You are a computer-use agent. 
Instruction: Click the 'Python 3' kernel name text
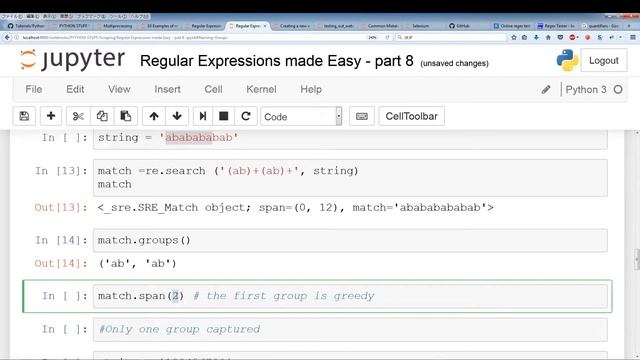coord(586,89)
